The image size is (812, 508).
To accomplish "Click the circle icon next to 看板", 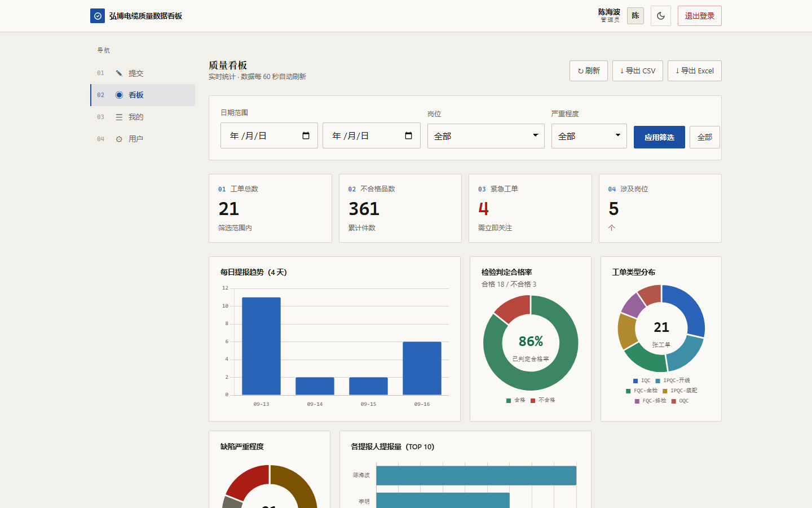I will (119, 95).
